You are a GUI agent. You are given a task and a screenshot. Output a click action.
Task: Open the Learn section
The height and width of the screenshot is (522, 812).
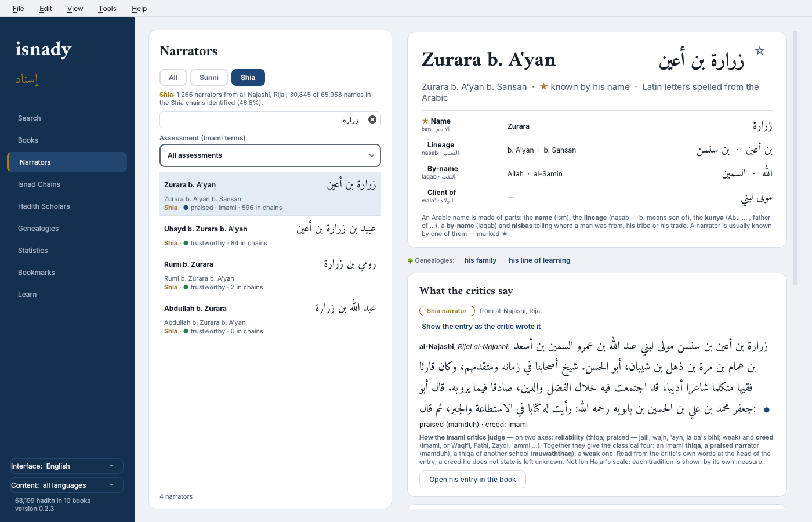[67, 295]
